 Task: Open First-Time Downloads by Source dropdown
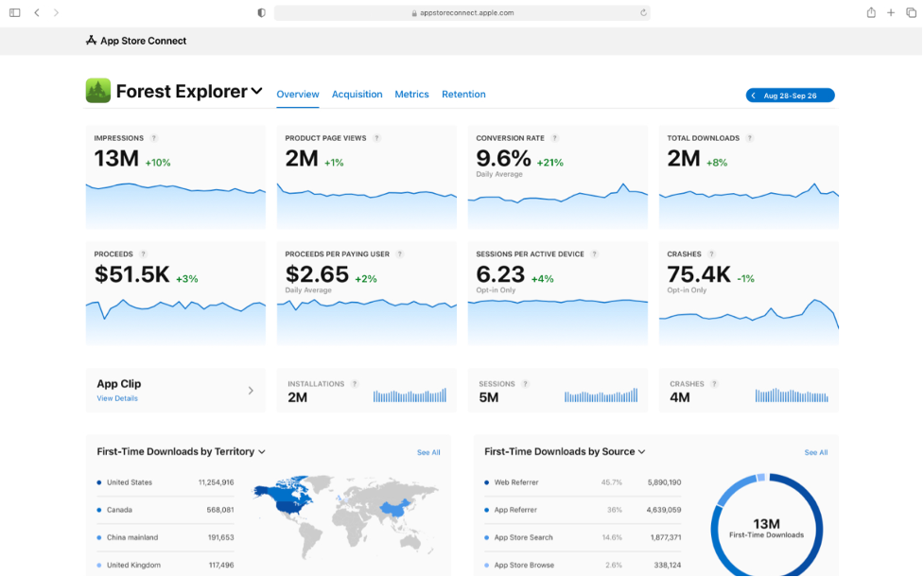point(641,452)
